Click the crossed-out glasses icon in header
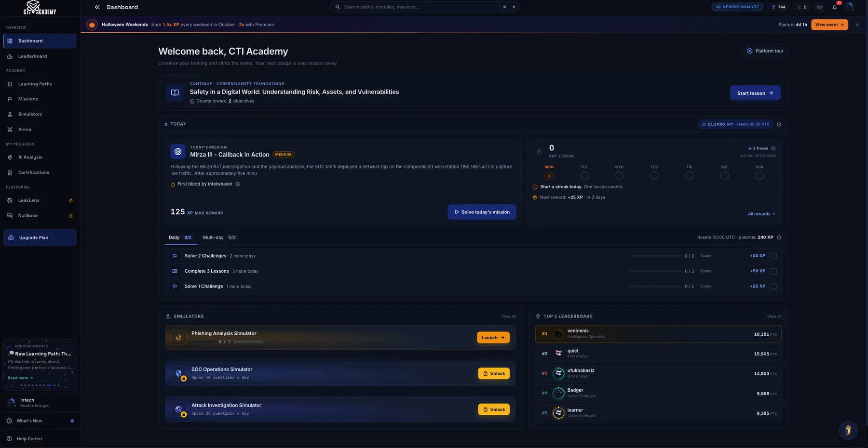868x448 pixels. pyautogui.click(x=820, y=7)
